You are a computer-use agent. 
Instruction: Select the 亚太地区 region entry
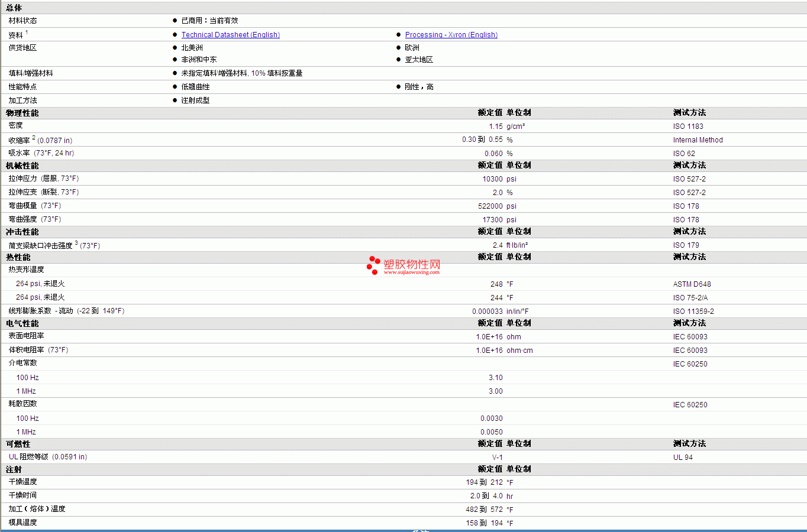click(x=419, y=60)
